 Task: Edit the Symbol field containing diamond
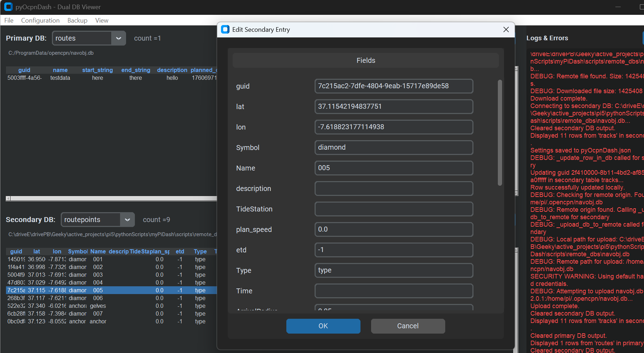pyautogui.click(x=394, y=148)
